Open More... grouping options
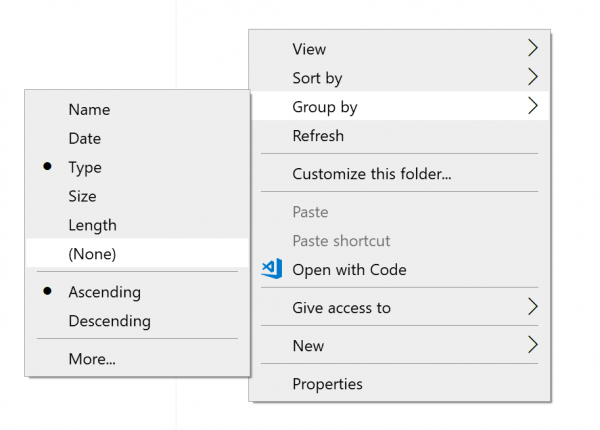The height and width of the screenshot is (430, 600). (92, 360)
